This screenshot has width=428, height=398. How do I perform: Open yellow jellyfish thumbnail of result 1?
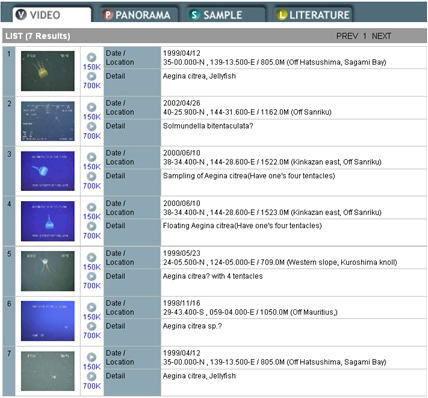coord(48,71)
